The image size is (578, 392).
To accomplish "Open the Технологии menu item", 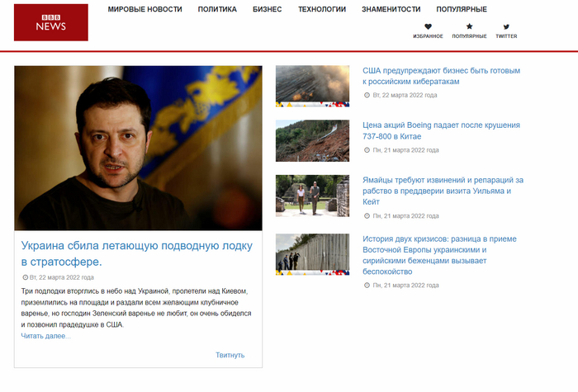I will [x=322, y=9].
